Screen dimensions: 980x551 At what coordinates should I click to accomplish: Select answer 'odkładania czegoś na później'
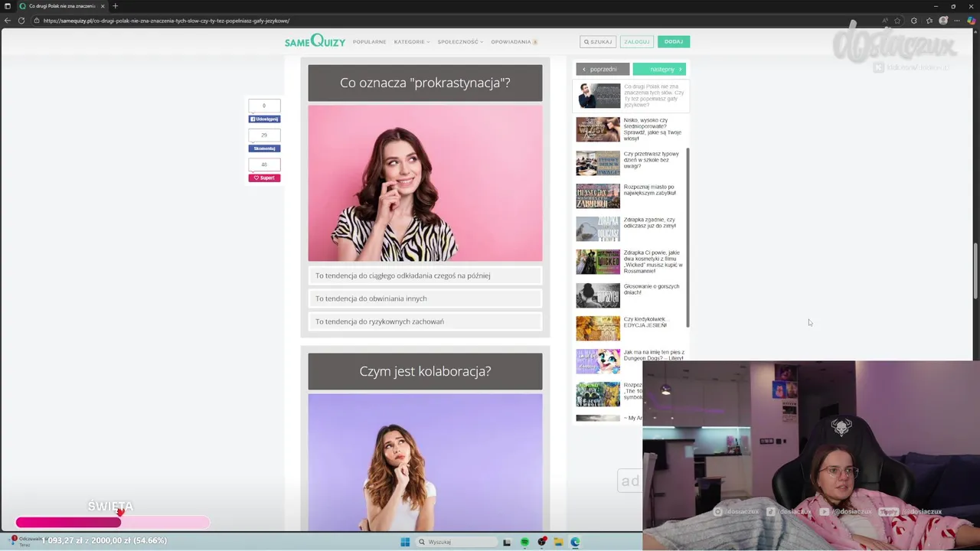point(425,275)
